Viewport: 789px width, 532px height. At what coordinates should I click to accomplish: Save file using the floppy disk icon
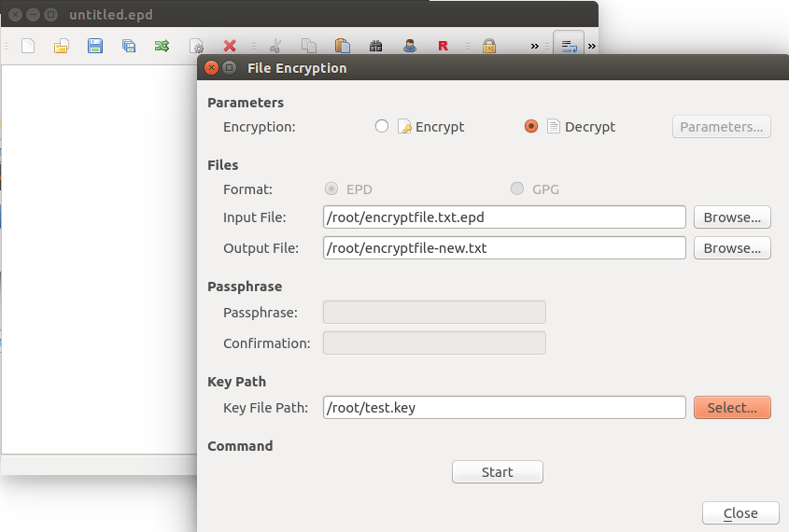tap(94, 45)
